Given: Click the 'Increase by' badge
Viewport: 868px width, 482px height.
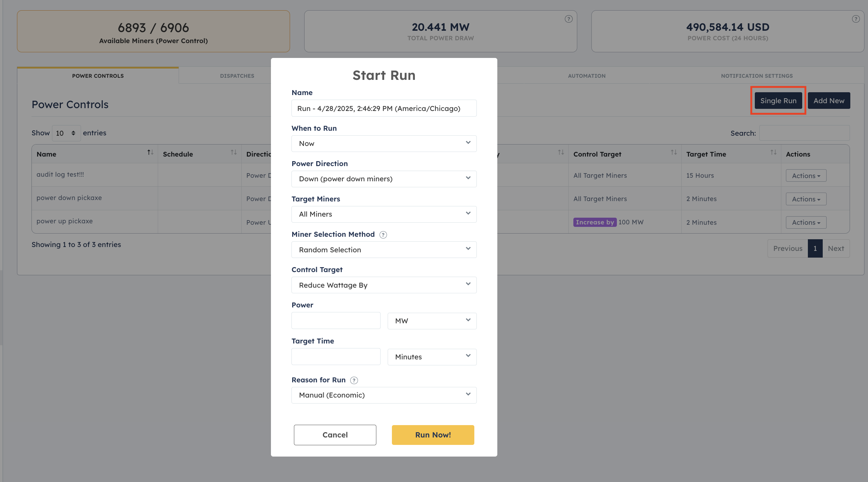Looking at the screenshot, I should (x=595, y=222).
